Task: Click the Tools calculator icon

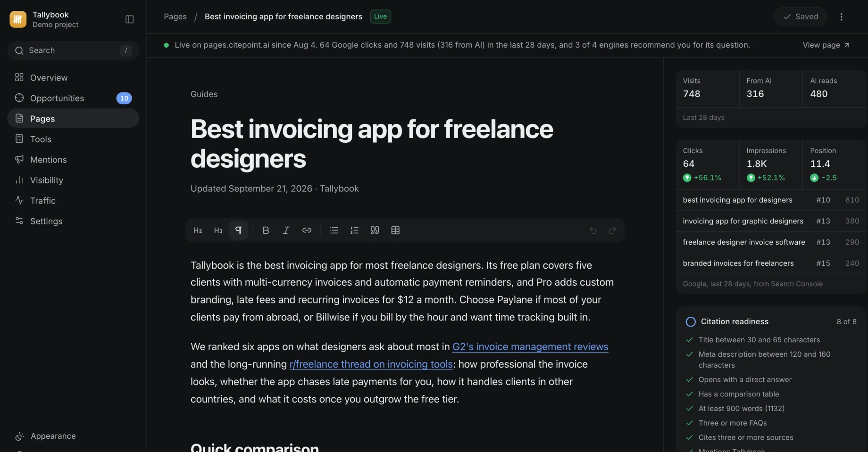Action: tap(19, 139)
